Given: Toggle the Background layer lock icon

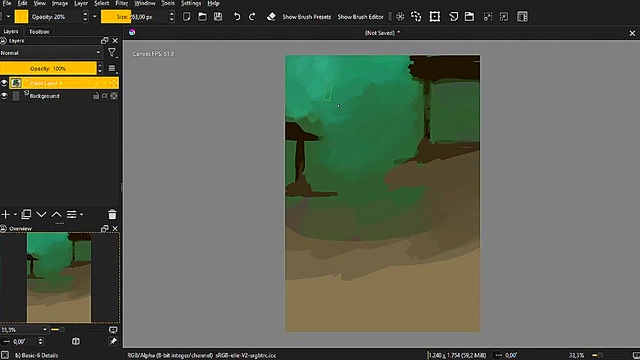Looking at the screenshot, I should point(96,96).
